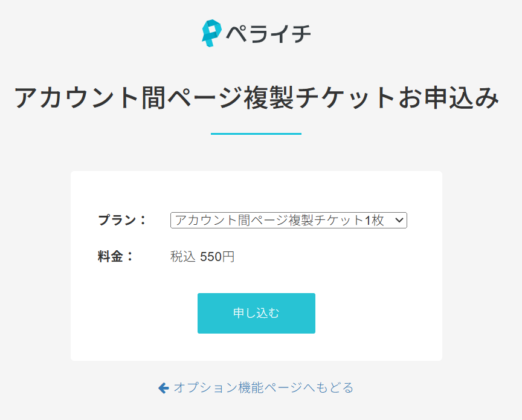
Task: Click the 料金： field label
Action: pyautogui.click(x=115, y=256)
